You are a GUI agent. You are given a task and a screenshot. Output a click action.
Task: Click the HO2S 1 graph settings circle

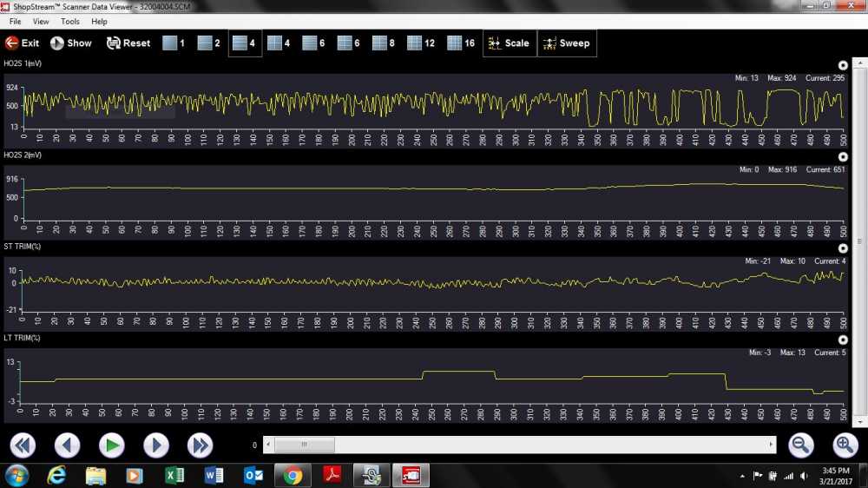click(843, 65)
